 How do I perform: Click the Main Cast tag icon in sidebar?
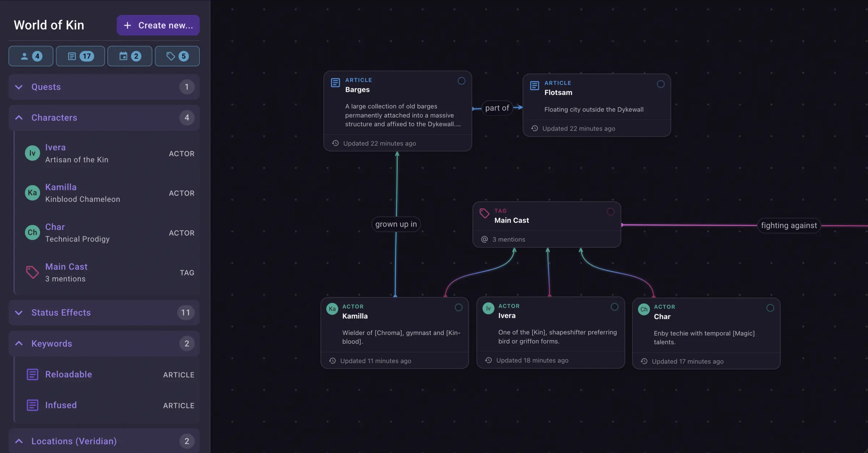[x=32, y=272]
